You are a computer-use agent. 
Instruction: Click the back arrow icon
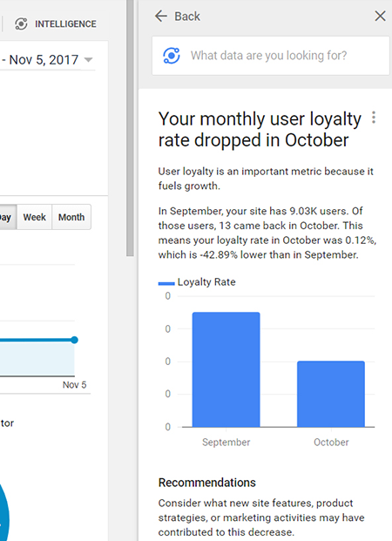coord(161,16)
